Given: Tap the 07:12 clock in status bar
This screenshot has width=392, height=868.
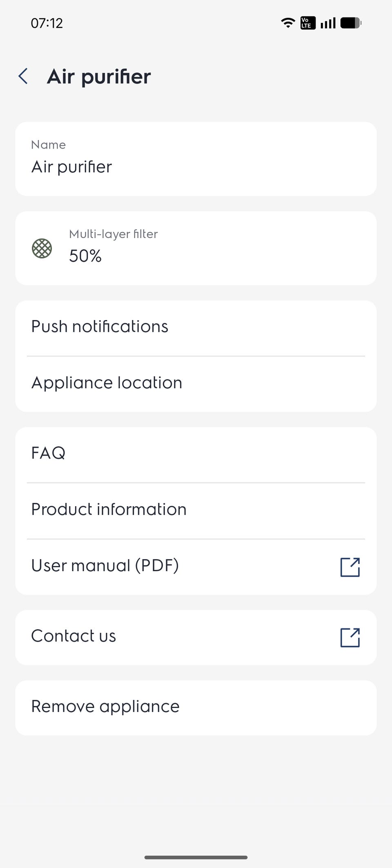Looking at the screenshot, I should point(47,23).
